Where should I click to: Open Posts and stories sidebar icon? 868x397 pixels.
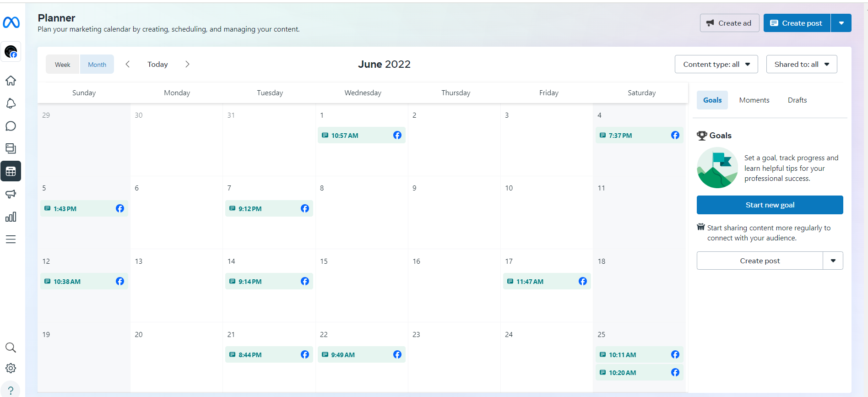pos(11,148)
